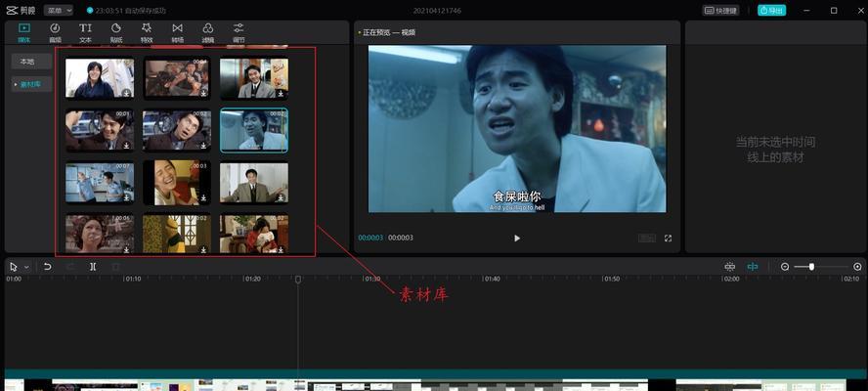Select the 本地 local media category
Screen dimensions: 868x391
[x=31, y=62]
